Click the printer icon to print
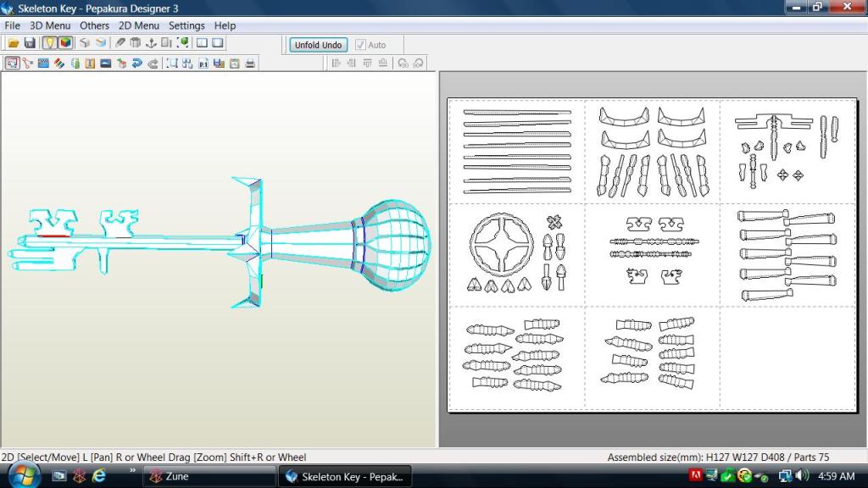This screenshot has width=868, height=488. pyautogui.click(x=250, y=63)
